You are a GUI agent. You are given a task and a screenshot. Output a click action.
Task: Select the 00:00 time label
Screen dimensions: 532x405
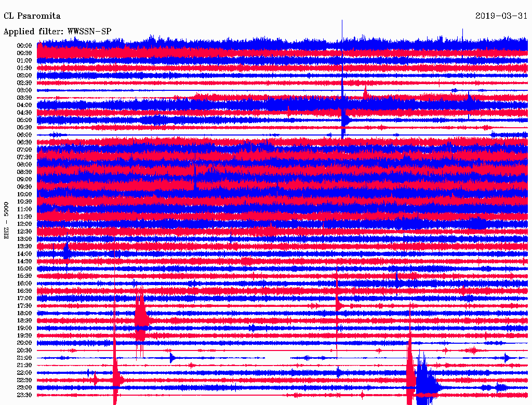(x=24, y=46)
